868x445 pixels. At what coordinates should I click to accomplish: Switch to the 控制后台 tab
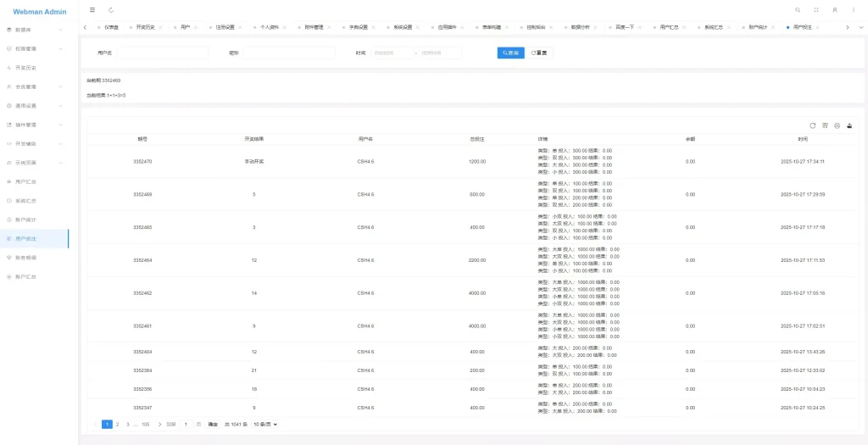(x=536, y=27)
